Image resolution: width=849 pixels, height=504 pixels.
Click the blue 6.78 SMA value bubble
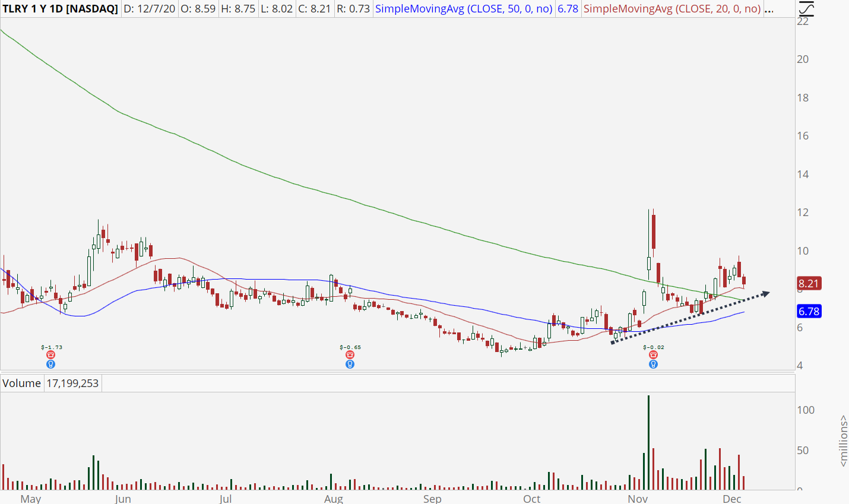click(809, 311)
